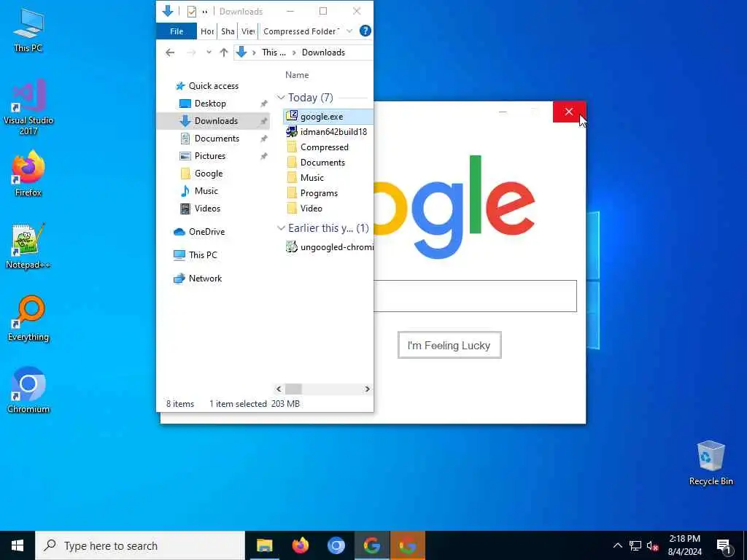Click the I'm Feeling Lucky button
Viewport: 747px width, 560px height.
449,345
